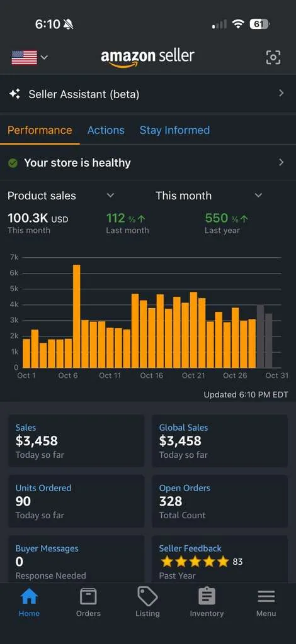Image resolution: width=296 pixels, height=644 pixels.
Task: View the Buyer Messages card
Action: click(76, 559)
